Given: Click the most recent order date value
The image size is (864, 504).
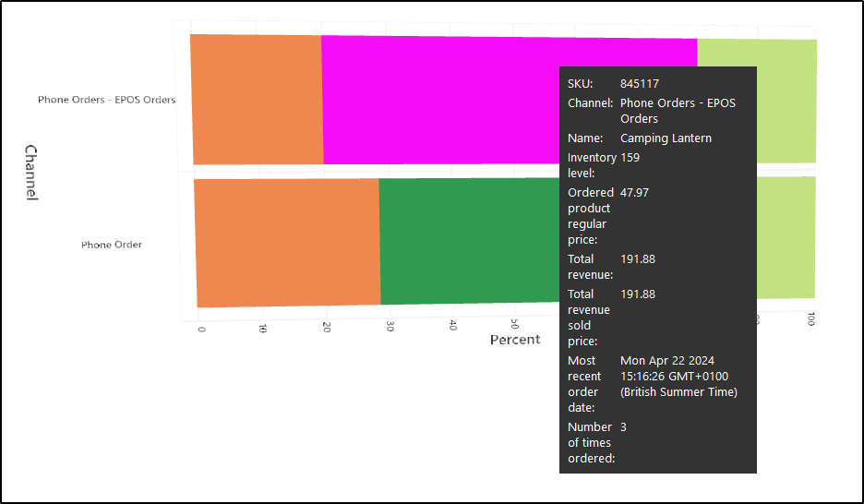Looking at the screenshot, I should pyautogui.click(x=678, y=377).
